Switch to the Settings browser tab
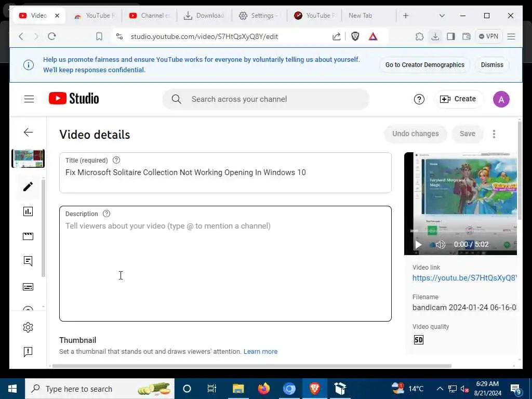 [x=259, y=16]
